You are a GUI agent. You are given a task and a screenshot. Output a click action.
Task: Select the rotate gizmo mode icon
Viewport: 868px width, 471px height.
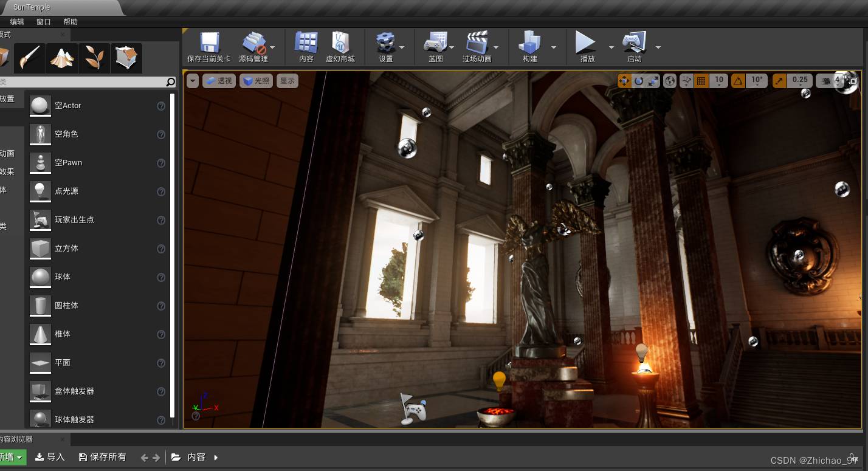639,81
